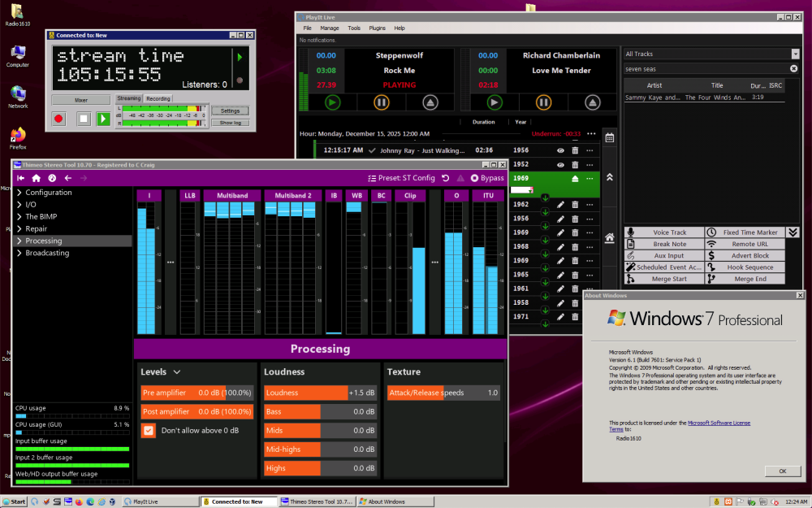The image size is (812, 508).
Task: Click the reset preset undo icon
Action: point(446,178)
